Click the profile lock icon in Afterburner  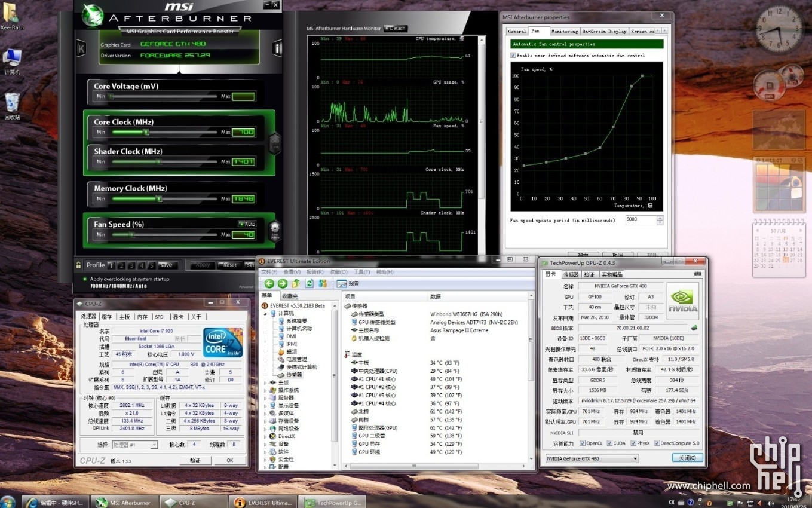(79, 265)
